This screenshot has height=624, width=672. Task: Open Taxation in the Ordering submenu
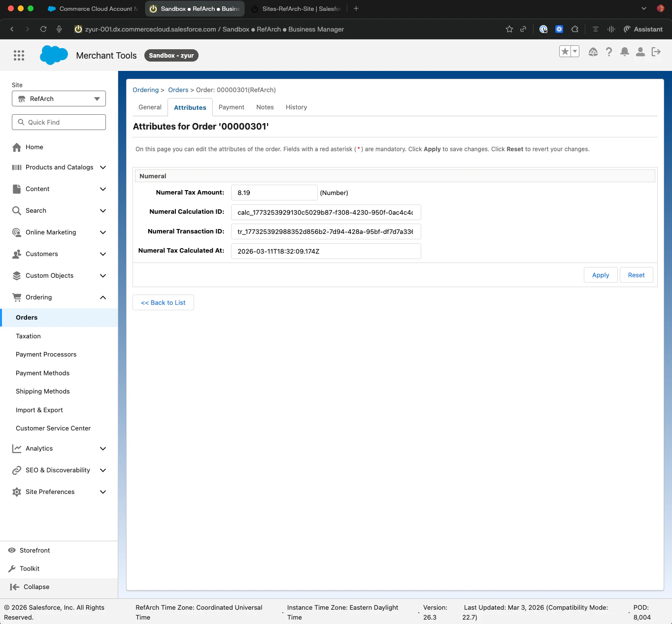(x=28, y=336)
